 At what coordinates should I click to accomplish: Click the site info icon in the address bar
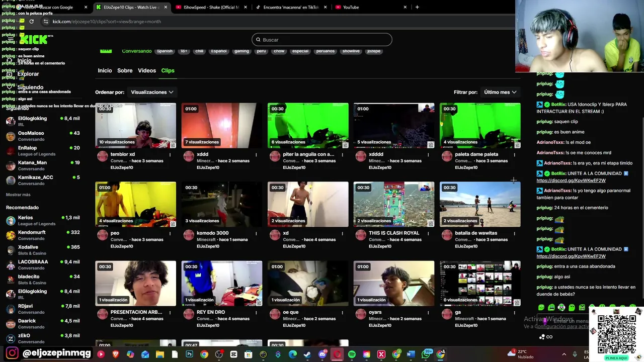(x=46, y=22)
